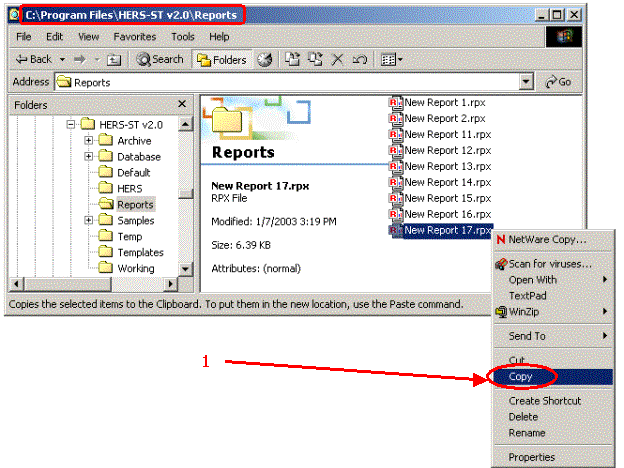Click the Database folder icon
624x468 pixels.
point(105,156)
